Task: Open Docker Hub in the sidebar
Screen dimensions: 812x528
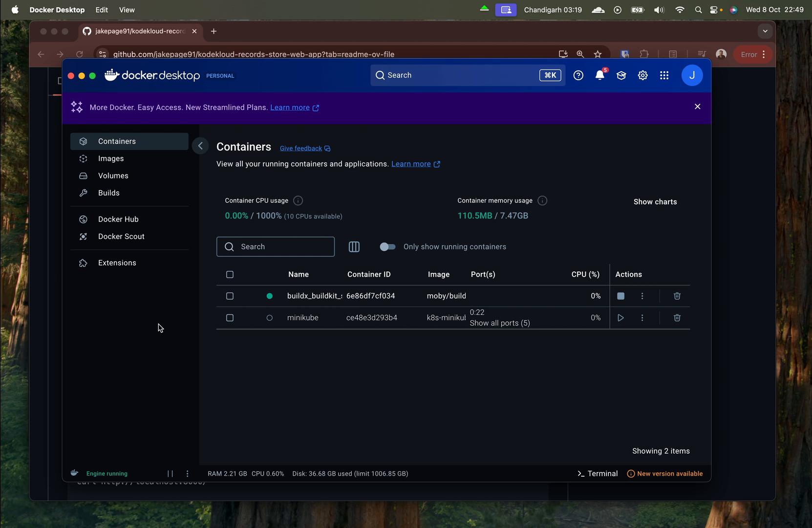Action: pos(129,219)
